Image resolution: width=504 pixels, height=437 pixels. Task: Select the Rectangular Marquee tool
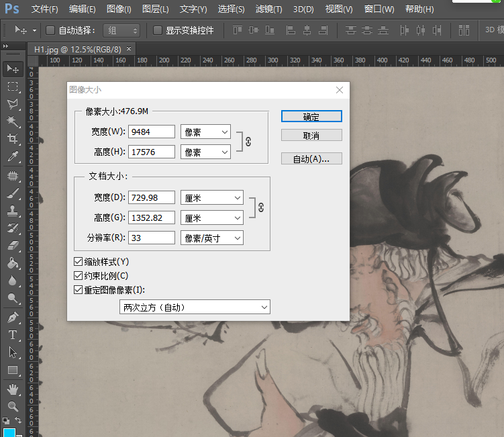pos(13,86)
